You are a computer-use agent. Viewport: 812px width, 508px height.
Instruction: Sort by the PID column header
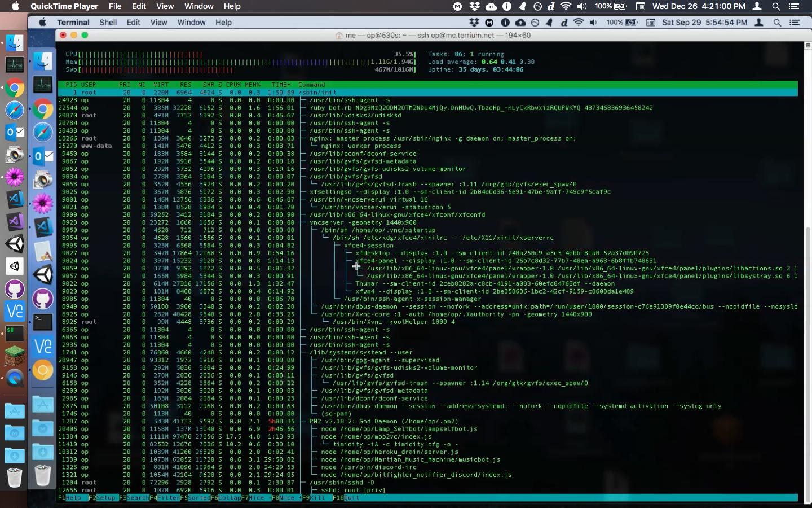pyautogui.click(x=71, y=85)
